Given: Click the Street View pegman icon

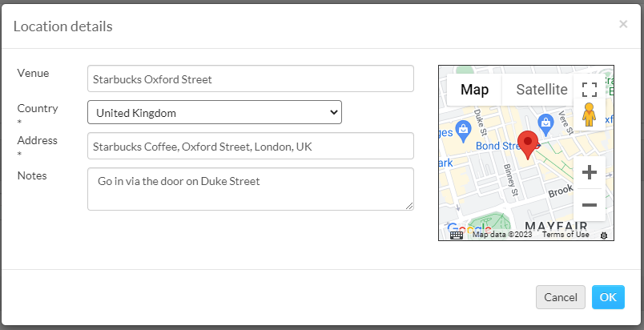Looking at the screenshot, I should 589,115.
